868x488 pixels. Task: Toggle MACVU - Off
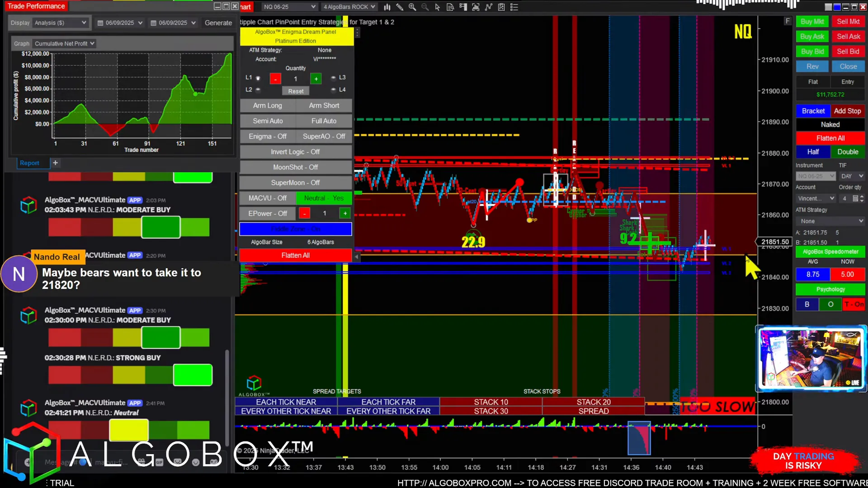coord(268,198)
